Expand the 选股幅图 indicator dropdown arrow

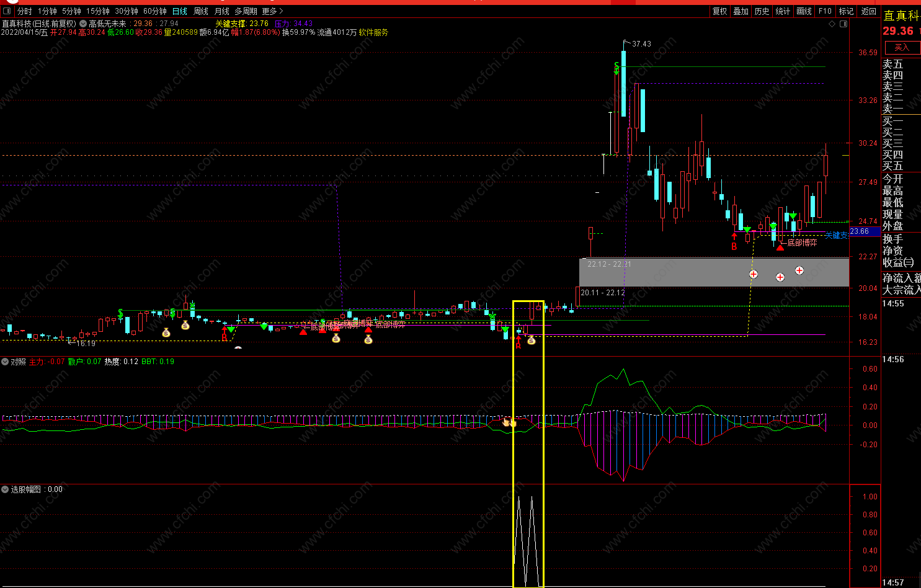(5, 489)
